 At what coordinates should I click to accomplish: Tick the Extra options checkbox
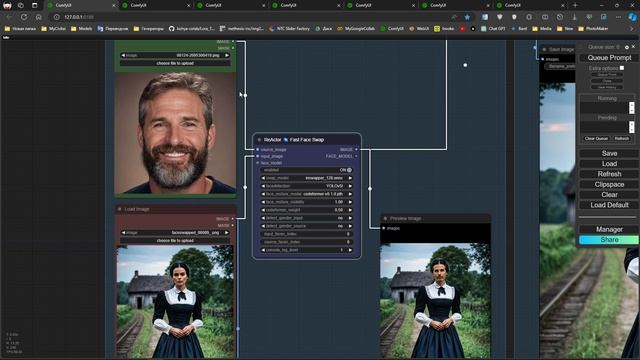click(622, 68)
